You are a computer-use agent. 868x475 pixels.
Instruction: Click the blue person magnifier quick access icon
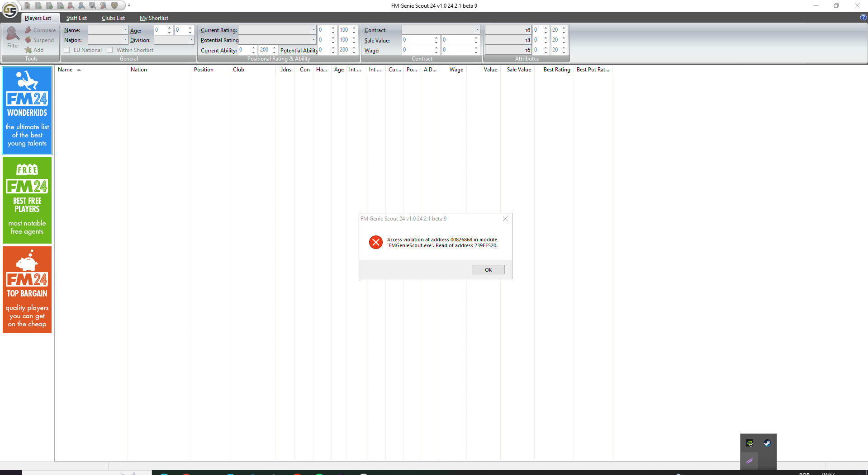point(82,5)
